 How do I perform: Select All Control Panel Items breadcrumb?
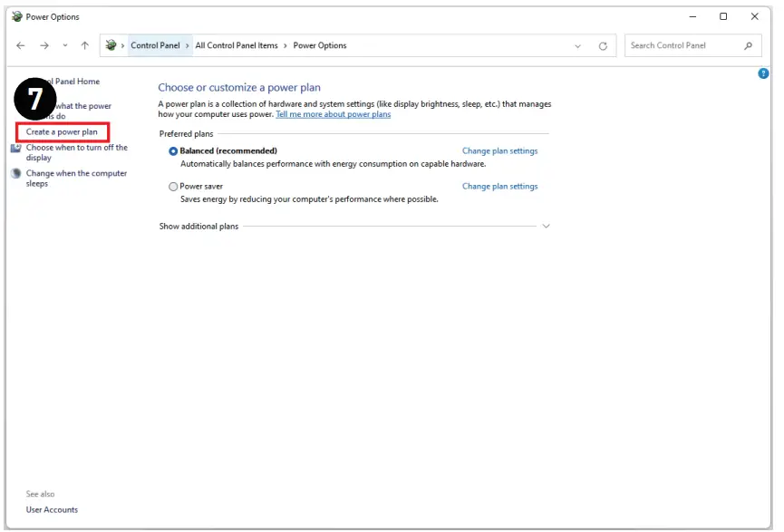click(x=237, y=45)
